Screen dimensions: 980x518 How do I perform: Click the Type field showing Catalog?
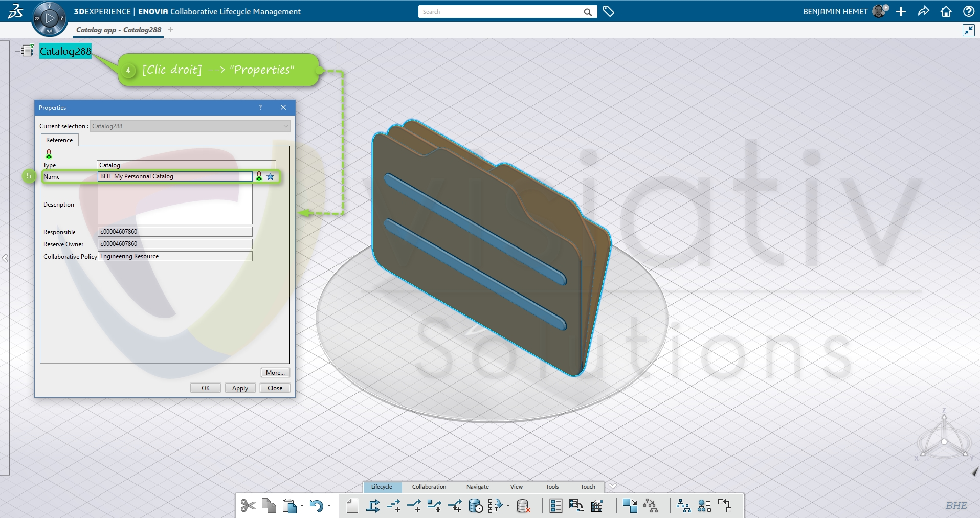[x=186, y=165]
